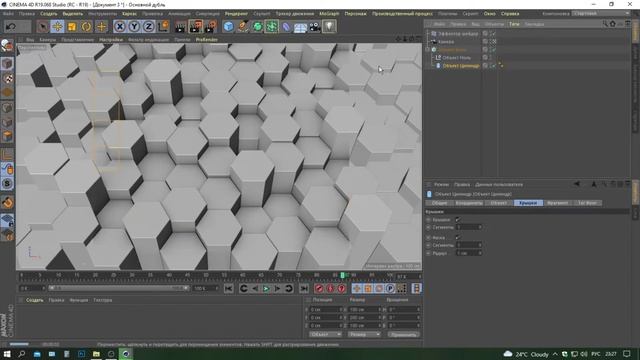Click the Undo arrow in the toolbar
This screenshot has width=640, height=360.
(11, 27)
